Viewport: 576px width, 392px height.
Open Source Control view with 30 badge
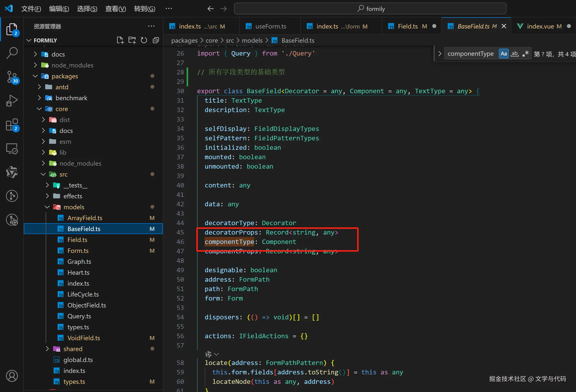(x=12, y=77)
